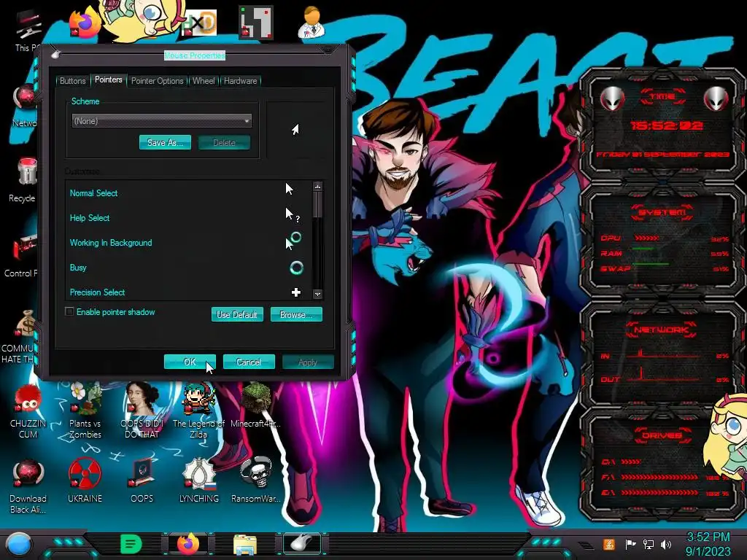Open the Download Black Ali desktop icon
747x560 pixels.
tap(28, 486)
